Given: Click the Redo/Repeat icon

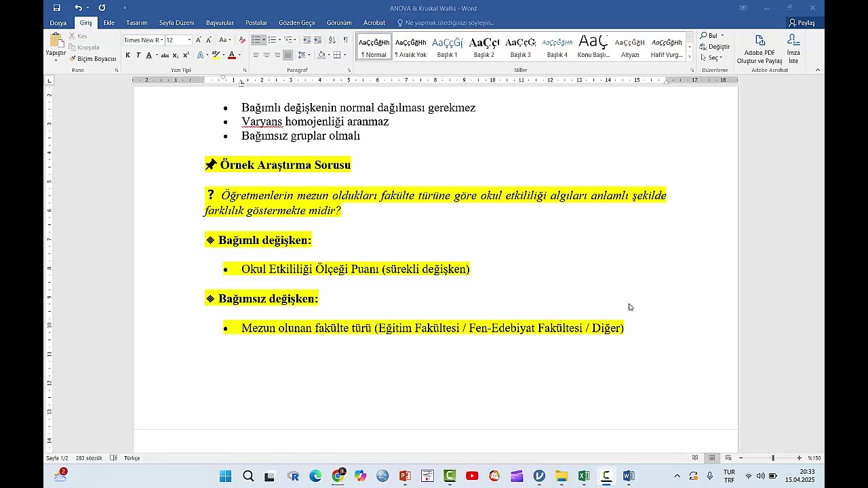Looking at the screenshot, I should [x=102, y=8].
